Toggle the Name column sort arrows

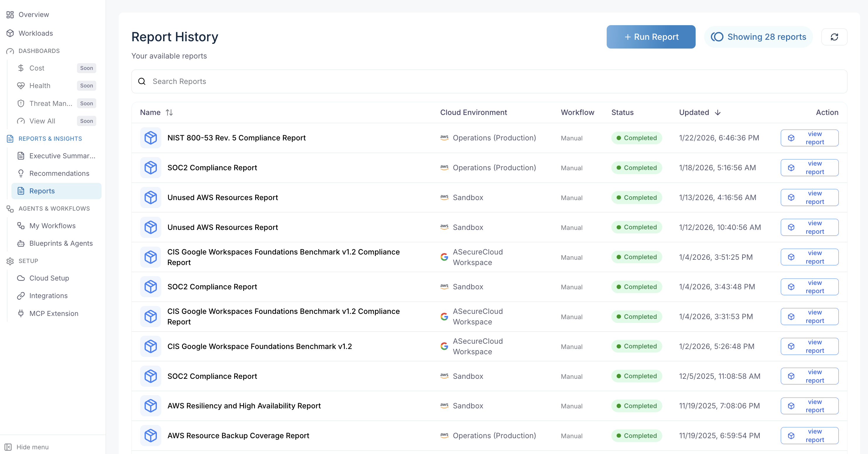tap(169, 112)
